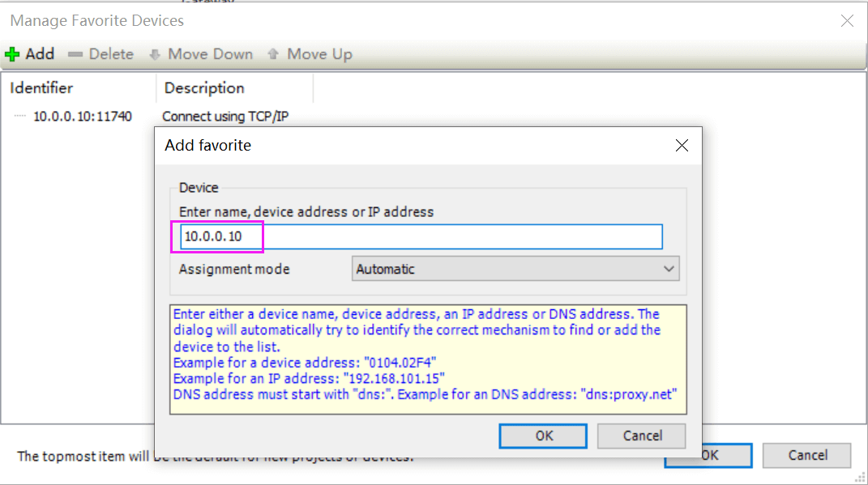Click the yellow help text box
The height and width of the screenshot is (485, 868).
coord(428,359)
